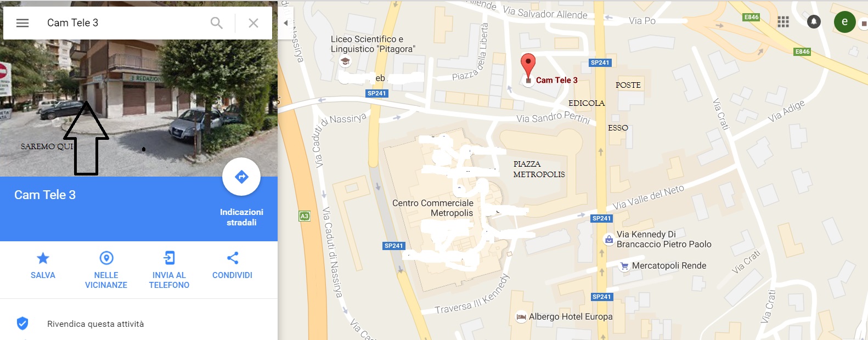Clear the search with the X icon
The height and width of the screenshot is (340, 868).
(x=253, y=23)
